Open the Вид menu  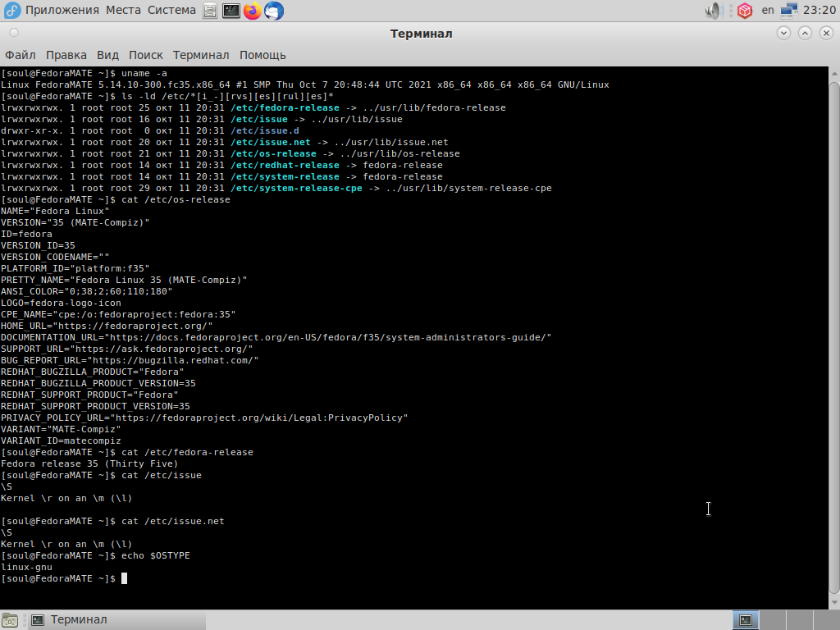tap(107, 55)
